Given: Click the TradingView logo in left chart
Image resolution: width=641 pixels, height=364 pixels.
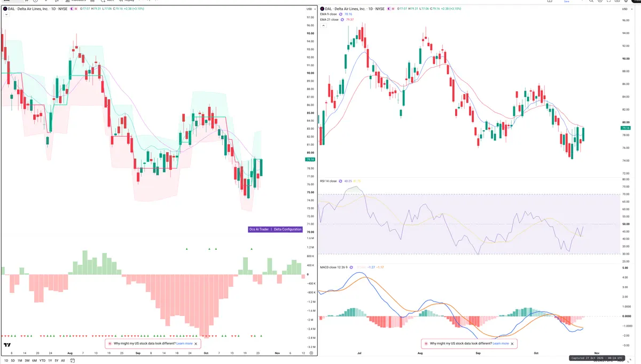Looking at the screenshot, I should tap(7, 345).
